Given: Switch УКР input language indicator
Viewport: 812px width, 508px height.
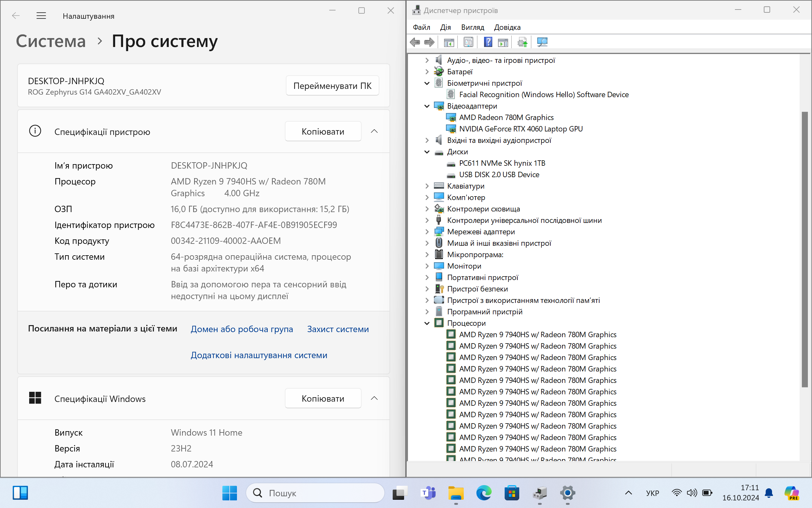Looking at the screenshot, I should pyautogui.click(x=652, y=493).
